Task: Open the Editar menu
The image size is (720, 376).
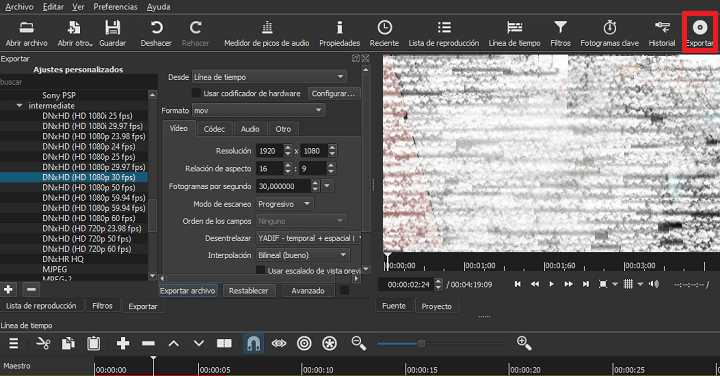Action: [x=53, y=7]
